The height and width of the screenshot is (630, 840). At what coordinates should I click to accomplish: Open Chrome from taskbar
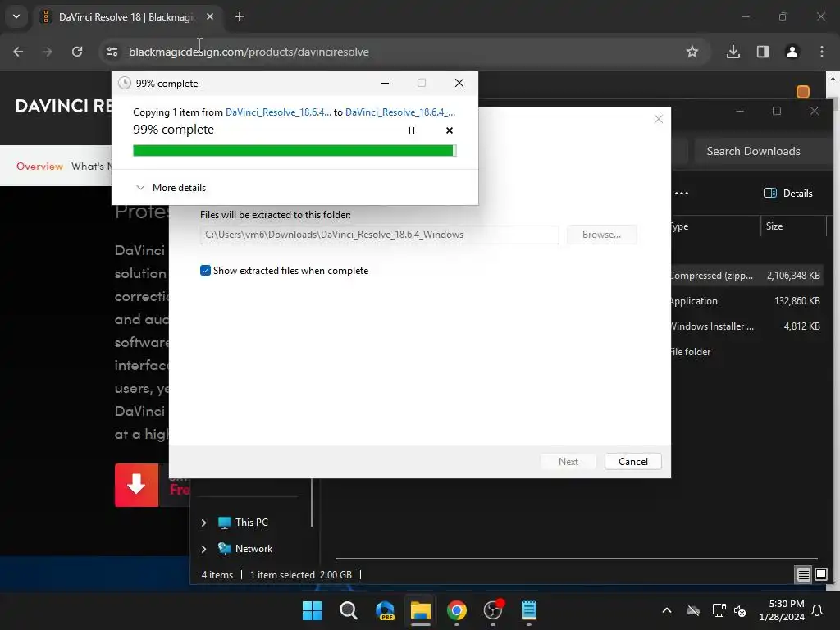point(457,610)
